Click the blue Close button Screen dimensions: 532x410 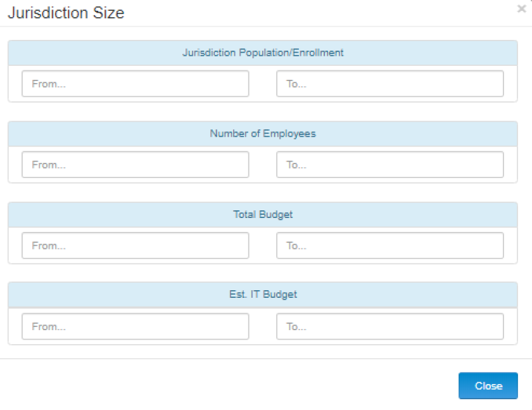click(488, 385)
